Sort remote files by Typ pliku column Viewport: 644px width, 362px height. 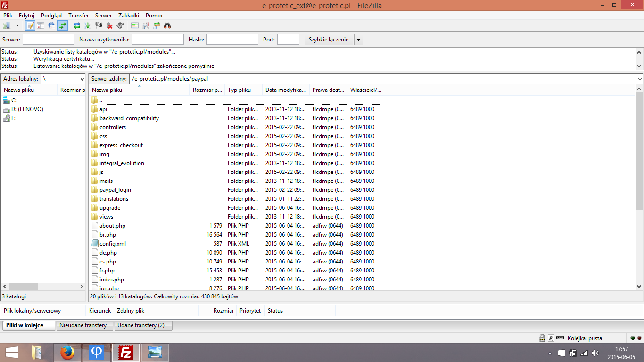pyautogui.click(x=243, y=90)
